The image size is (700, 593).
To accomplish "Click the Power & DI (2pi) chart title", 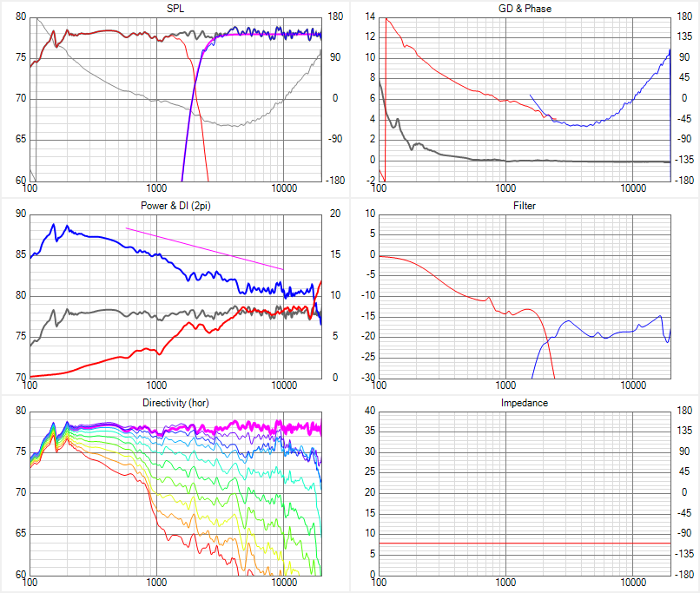I will point(175,207).
